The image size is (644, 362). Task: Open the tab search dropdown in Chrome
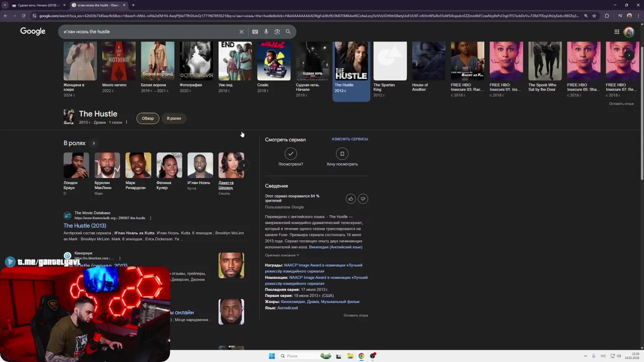click(x=6, y=5)
